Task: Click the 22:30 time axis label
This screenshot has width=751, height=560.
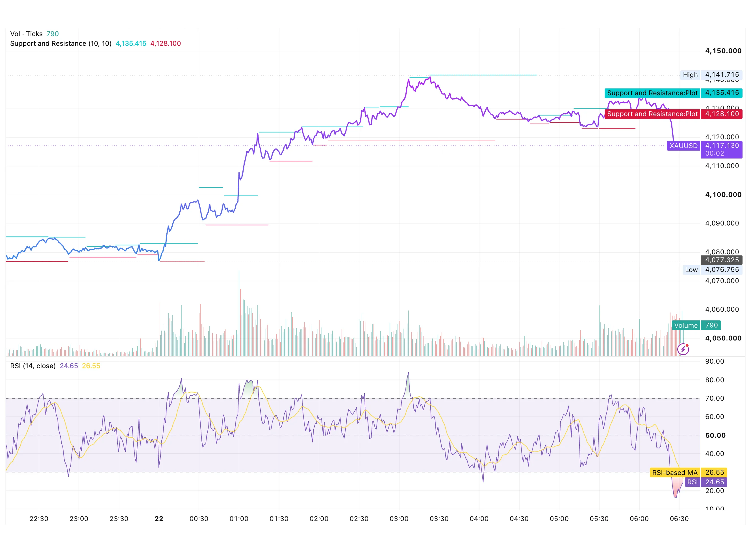Action: tap(39, 519)
